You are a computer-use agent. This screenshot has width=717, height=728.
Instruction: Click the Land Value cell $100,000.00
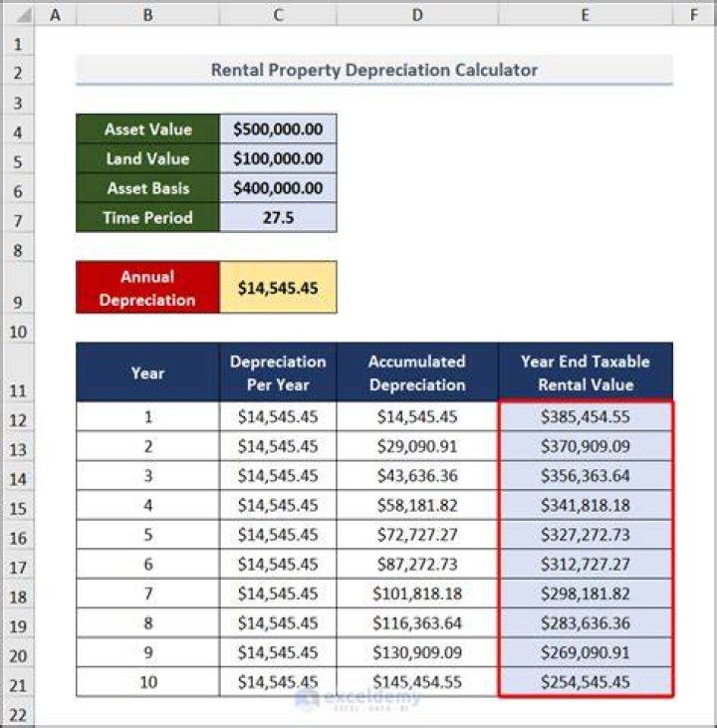278,158
